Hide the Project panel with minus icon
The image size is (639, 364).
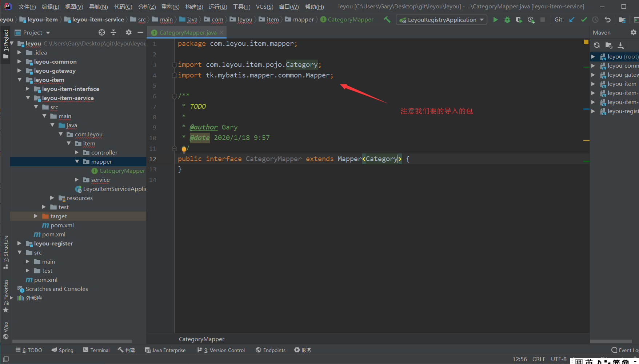point(140,32)
